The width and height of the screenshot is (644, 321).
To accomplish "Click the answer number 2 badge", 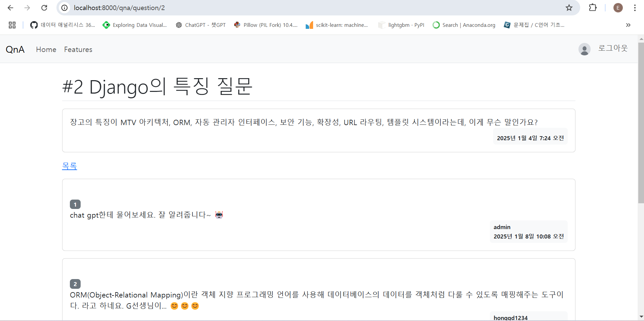I will pos(75,284).
